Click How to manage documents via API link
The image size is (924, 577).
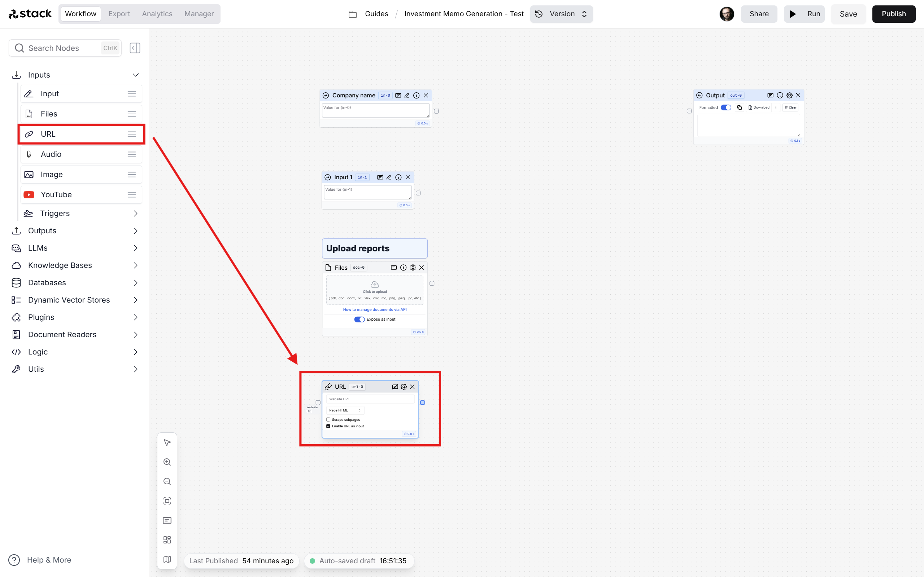click(x=375, y=309)
